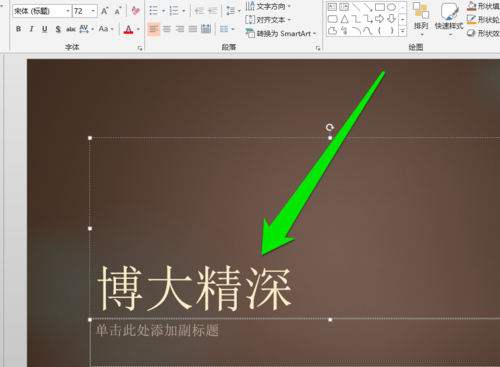Viewport: 500px width, 367px height.
Task: Click the rotation handle above the title box
Action: (330, 127)
